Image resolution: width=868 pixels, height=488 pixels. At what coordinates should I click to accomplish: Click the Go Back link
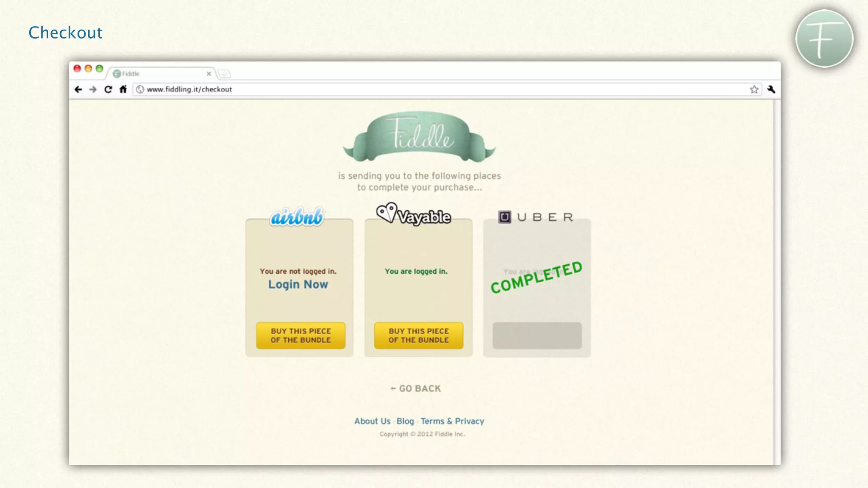pos(416,388)
